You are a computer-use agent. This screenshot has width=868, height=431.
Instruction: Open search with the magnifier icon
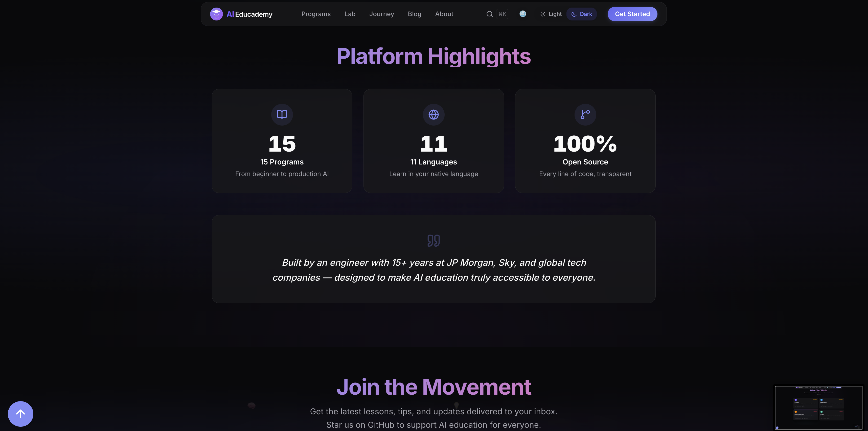(x=489, y=14)
